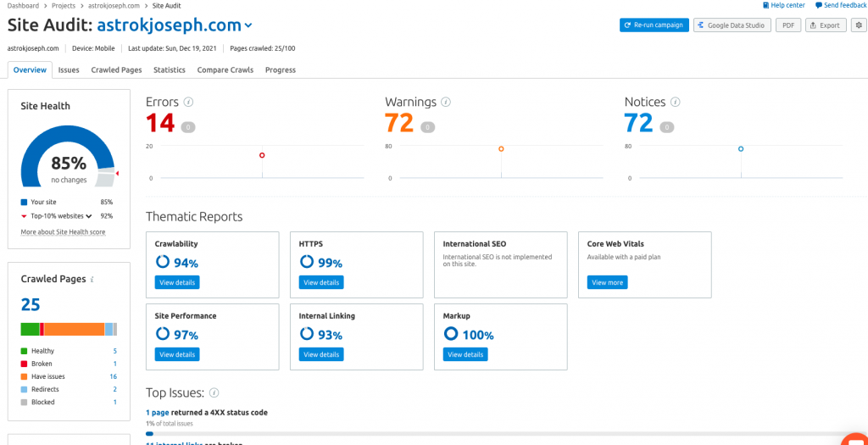Click the astrokjoseph.com breadcrumb link

tap(114, 6)
